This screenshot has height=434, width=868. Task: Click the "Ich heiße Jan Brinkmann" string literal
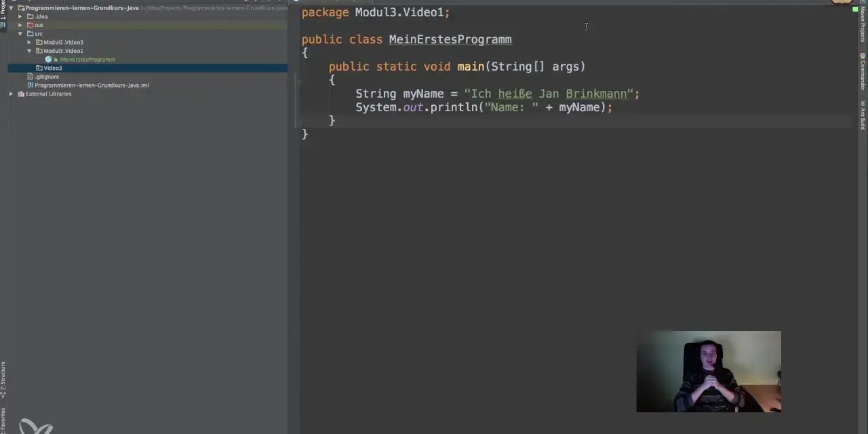click(x=549, y=94)
